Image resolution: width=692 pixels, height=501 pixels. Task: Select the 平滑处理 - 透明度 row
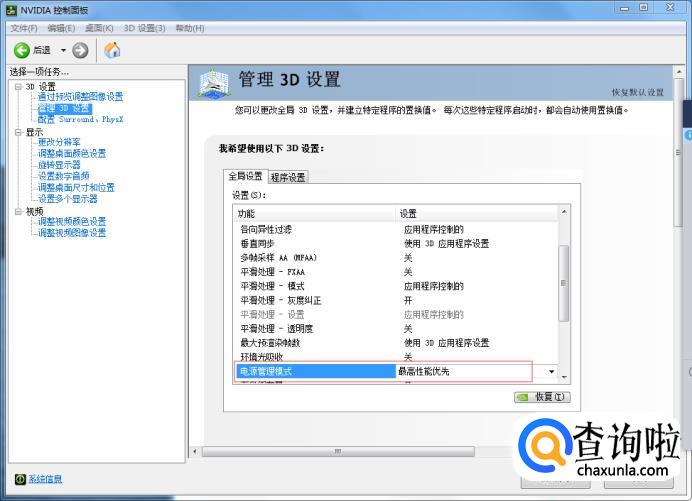(397, 329)
